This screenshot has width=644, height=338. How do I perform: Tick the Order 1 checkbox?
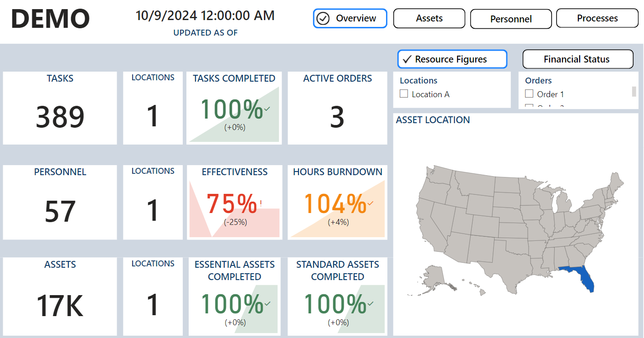(529, 94)
